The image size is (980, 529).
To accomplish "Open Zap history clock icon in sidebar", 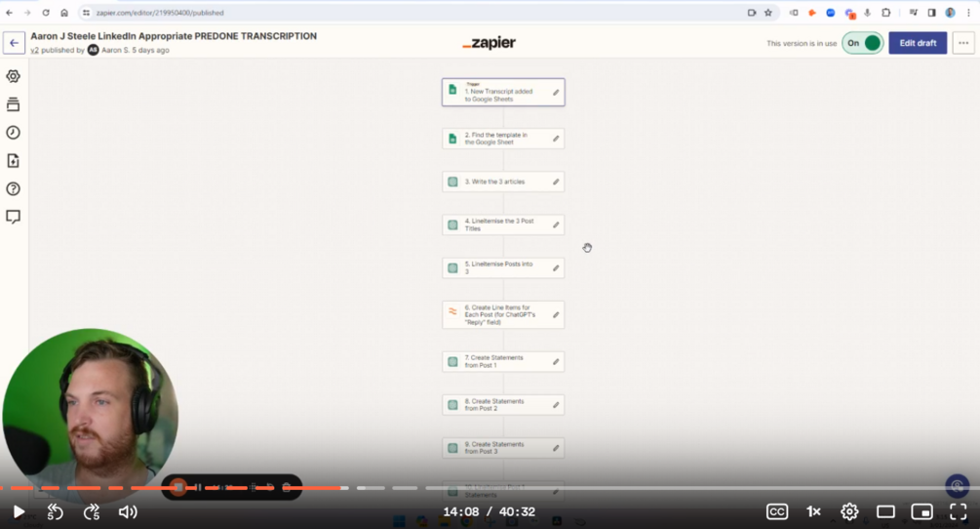I will click(x=13, y=133).
